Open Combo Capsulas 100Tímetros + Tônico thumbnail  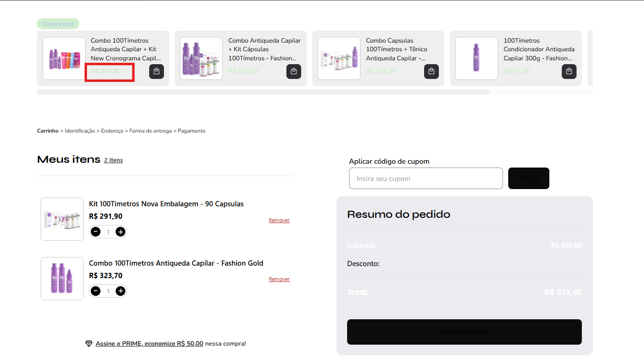click(x=339, y=58)
